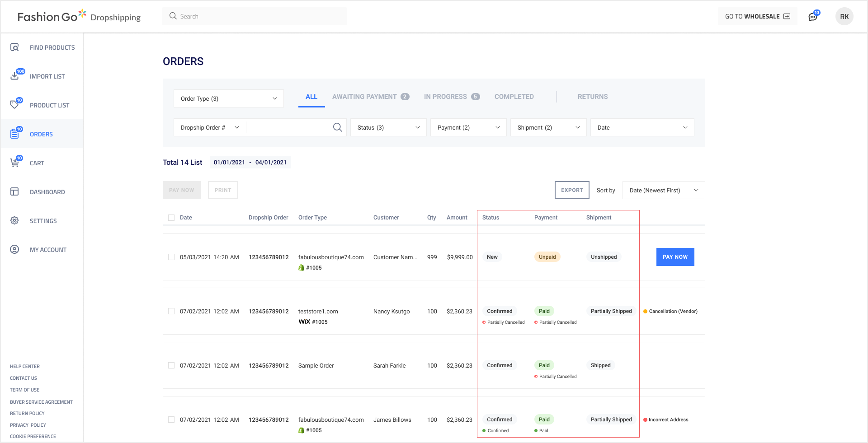Click the Unshipped shipment badge
The width and height of the screenshot is (868, 443).
tap(604, 257)
